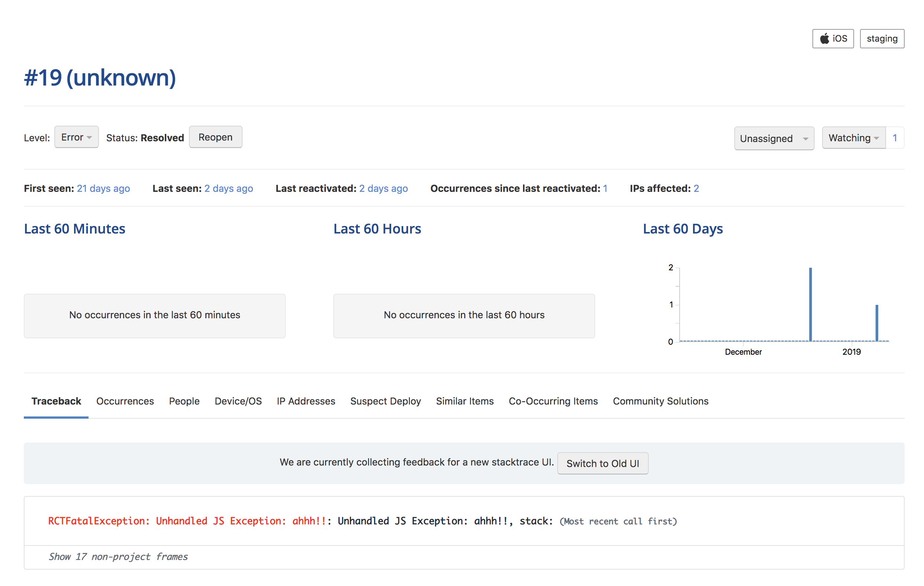Switch to Old UI for the stacktrace
This screenshot has height=586, width=924.
click(x=602, y=463)
